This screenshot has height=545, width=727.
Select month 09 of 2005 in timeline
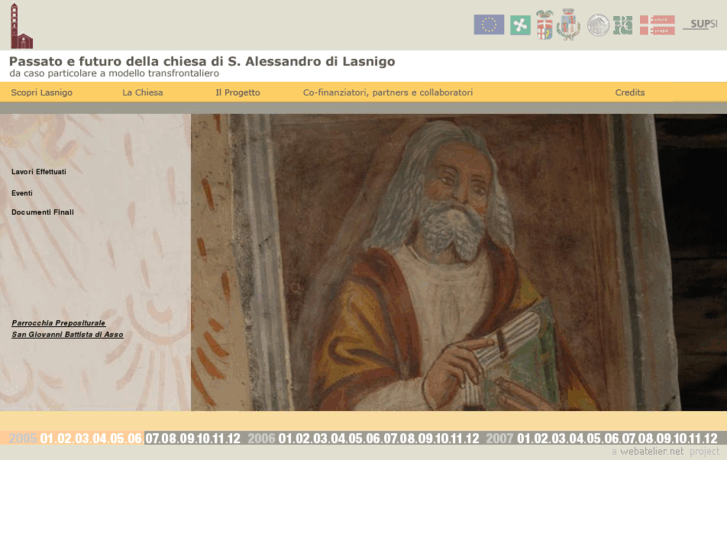(187, 438)
